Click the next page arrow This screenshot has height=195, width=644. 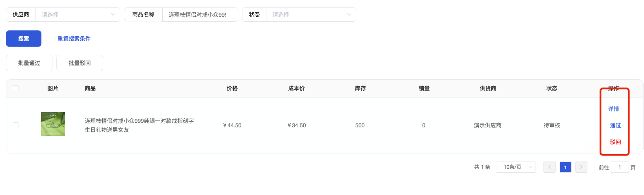click(581, 167)
